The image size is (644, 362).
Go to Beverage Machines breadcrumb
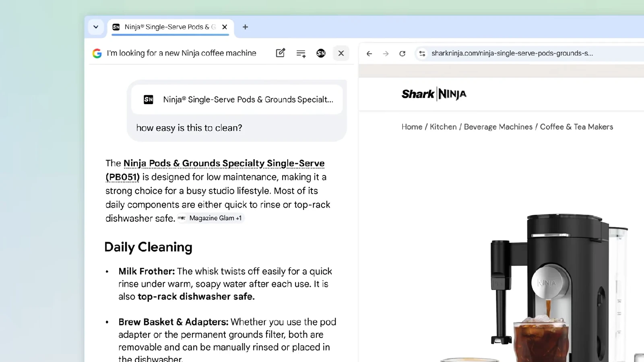pyautogui.click(x=498, y=127)
